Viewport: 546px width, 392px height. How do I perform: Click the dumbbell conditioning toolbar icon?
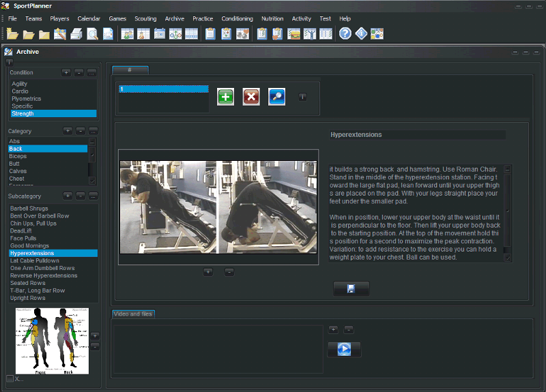[x=243, y=33]
